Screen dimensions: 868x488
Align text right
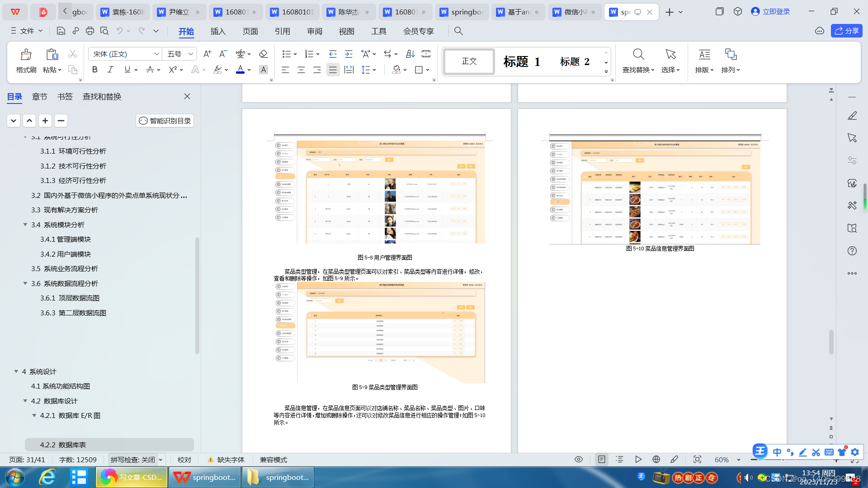(317, 70)
